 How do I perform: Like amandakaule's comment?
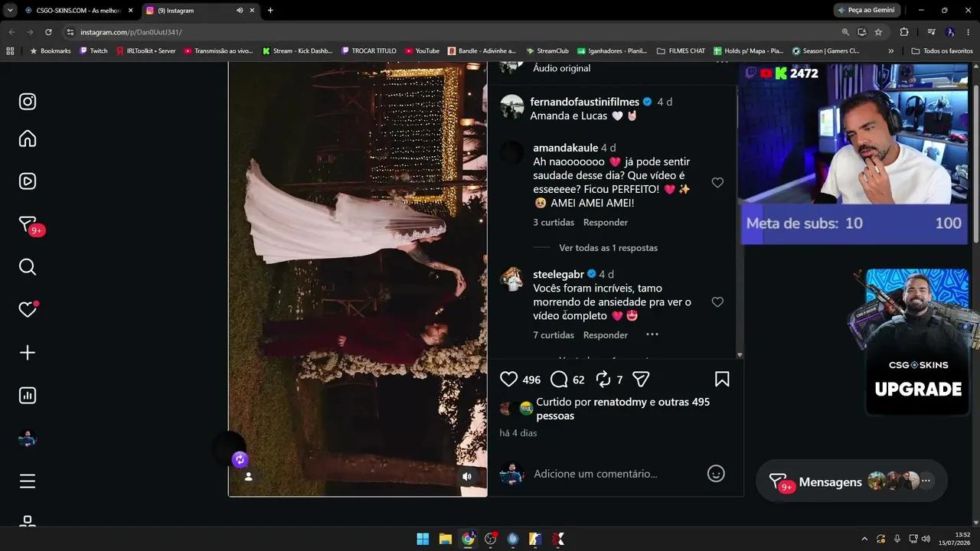(717, 183)
